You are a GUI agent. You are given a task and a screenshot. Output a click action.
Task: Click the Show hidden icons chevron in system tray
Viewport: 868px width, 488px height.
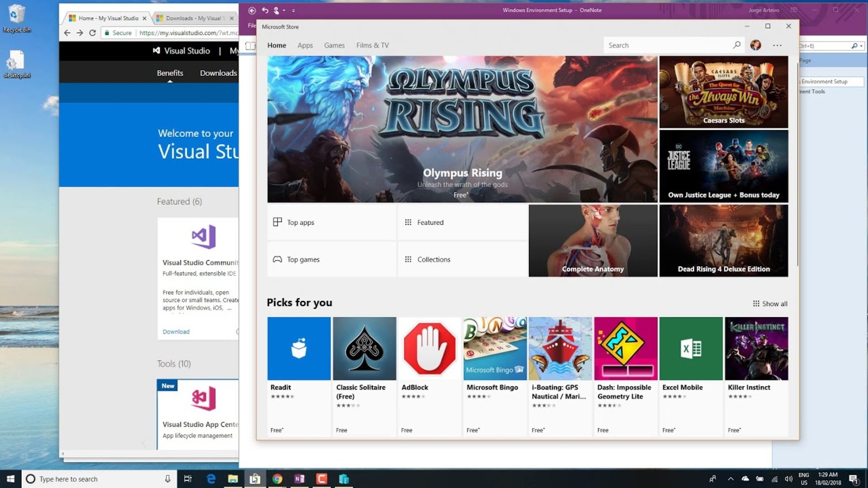coord(730,479)
